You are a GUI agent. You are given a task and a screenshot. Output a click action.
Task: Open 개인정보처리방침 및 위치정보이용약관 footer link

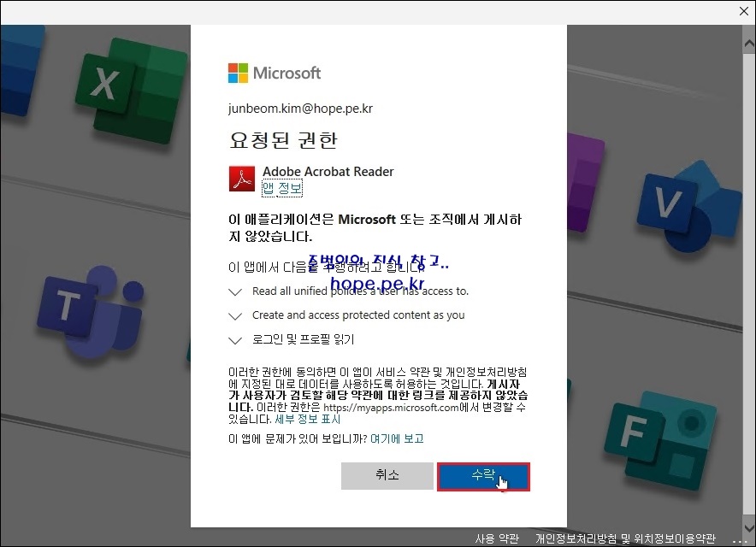point(625,538)
